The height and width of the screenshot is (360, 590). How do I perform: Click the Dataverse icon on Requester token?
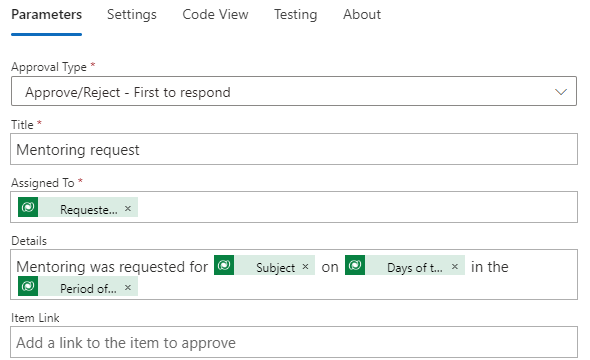28,207
